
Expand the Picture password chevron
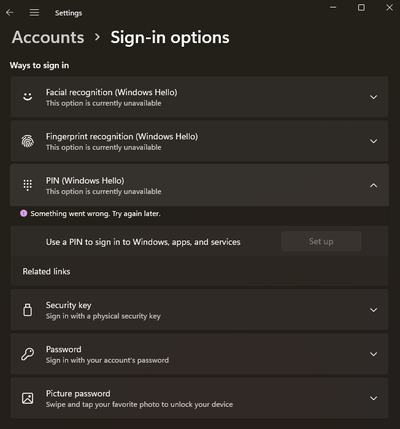374,398
